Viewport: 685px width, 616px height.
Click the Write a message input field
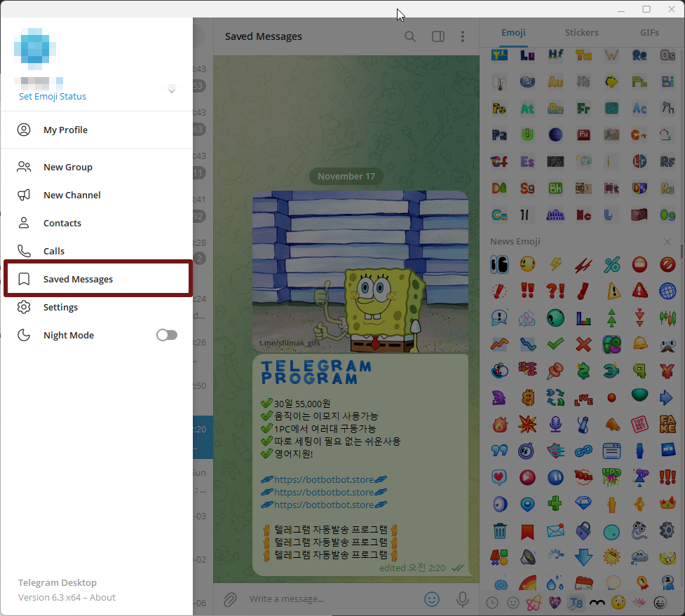pos(330,599)
